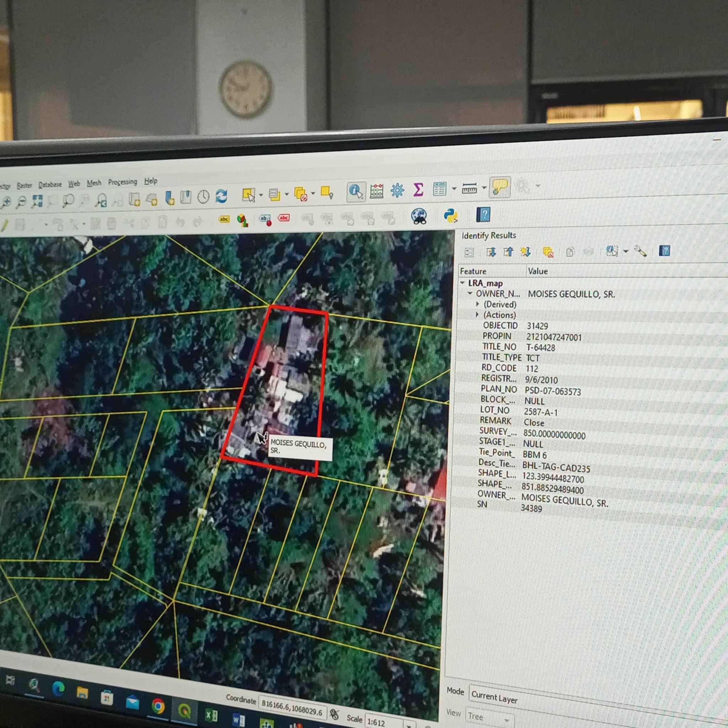Image resolution: width=728 pixels, height=728 pixels.
Task: Open the Database menu
Action: pos(50,184)
